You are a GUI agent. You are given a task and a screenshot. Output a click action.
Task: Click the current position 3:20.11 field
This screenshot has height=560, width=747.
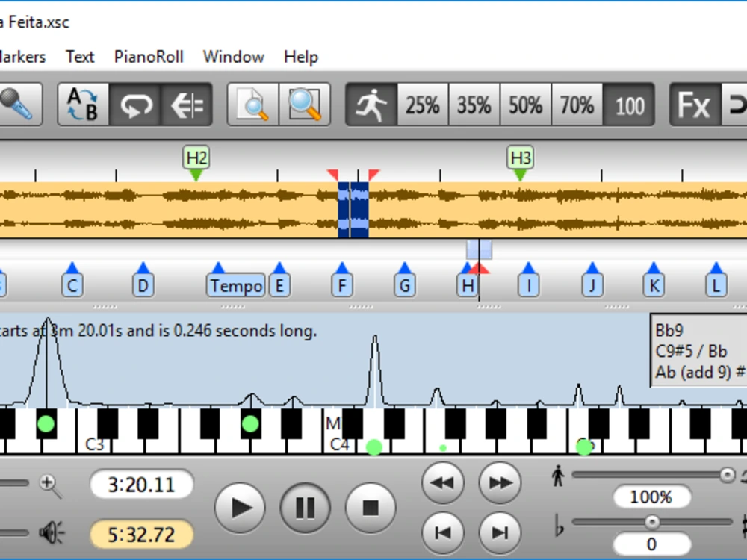click(x=141, y=485)
